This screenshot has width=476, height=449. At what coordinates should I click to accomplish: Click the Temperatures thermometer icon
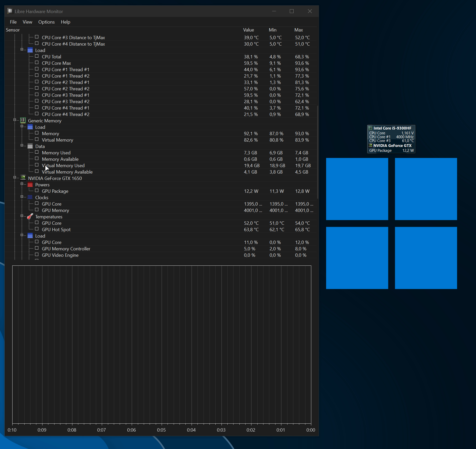coord(30,217)
